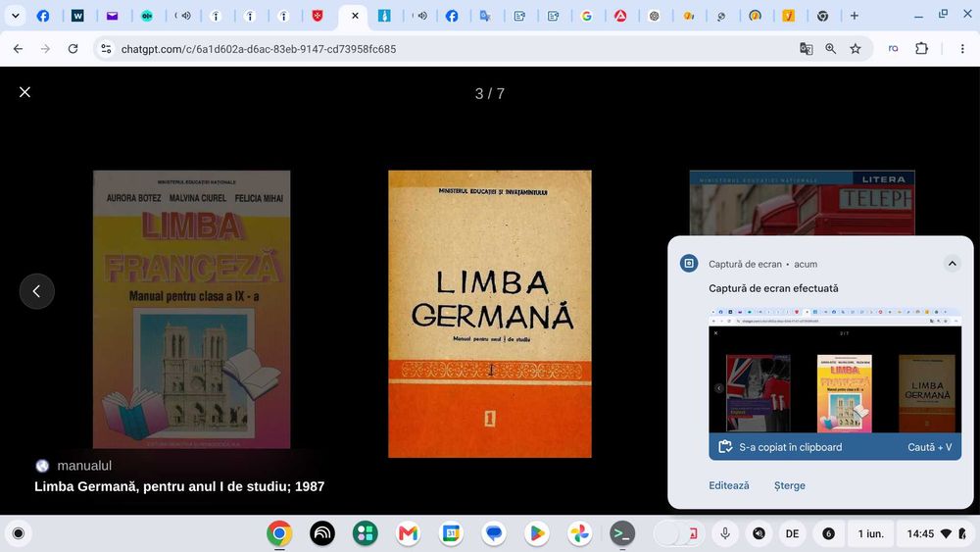Open the Terminal app on shelf

(x=622, y=533)
